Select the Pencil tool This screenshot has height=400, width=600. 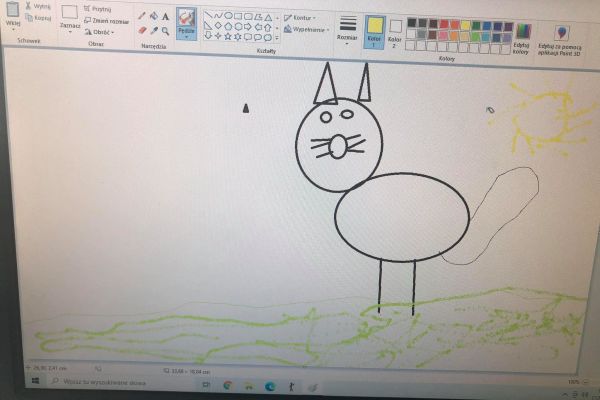click(142, 17)
